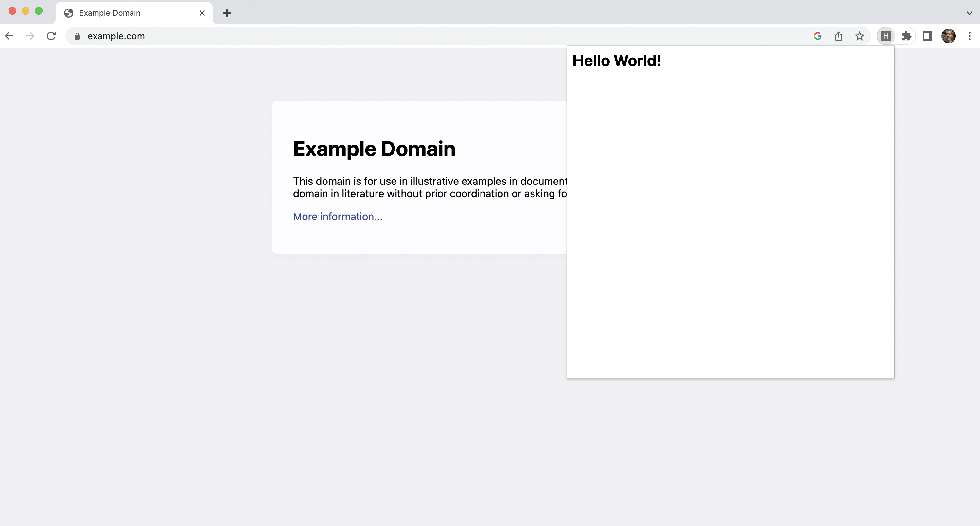Open the side panel icon
The height and width of the screenshot is (526, 980).
point(928,36)
